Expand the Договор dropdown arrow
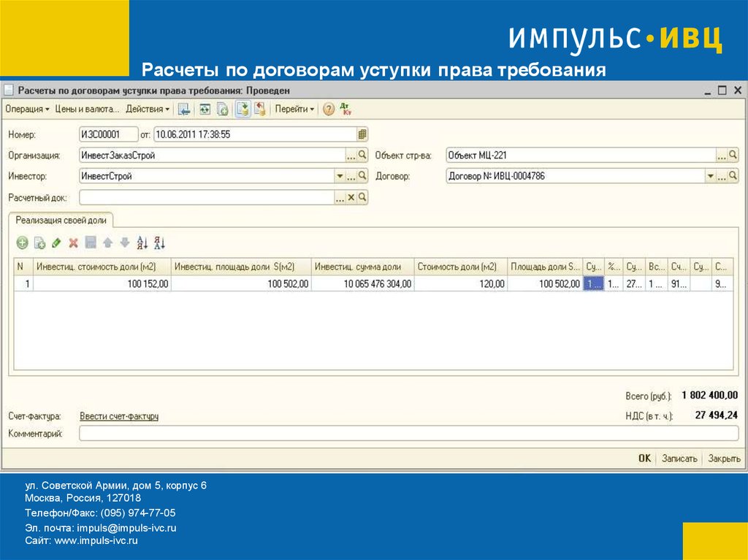Image resolution: width=748 pixels, height=560 pixels. [x=709, y=176]
